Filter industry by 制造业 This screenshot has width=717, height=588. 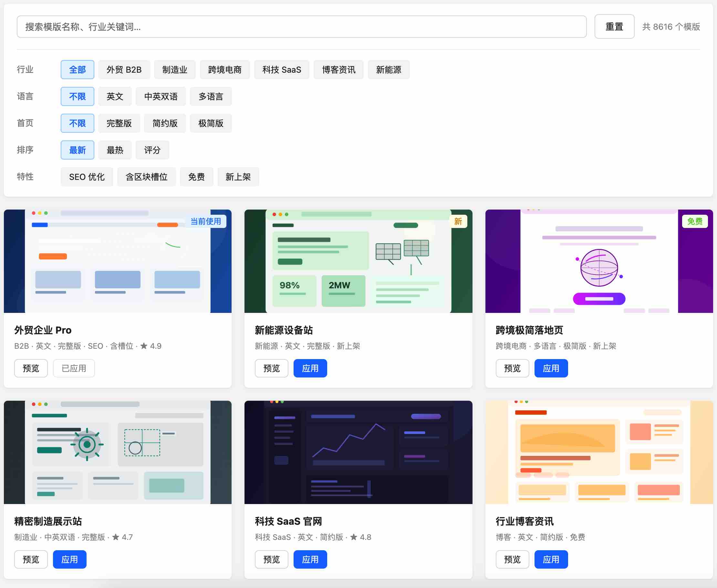[x=175, y=69]
